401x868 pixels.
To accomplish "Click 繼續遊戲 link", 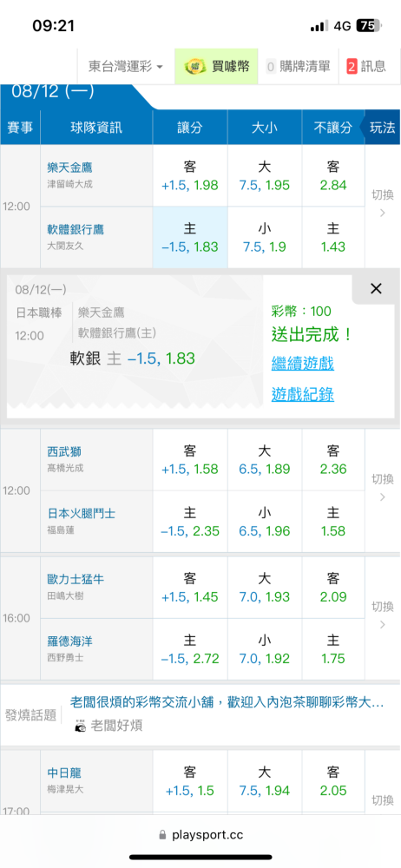I will point(302,364).
